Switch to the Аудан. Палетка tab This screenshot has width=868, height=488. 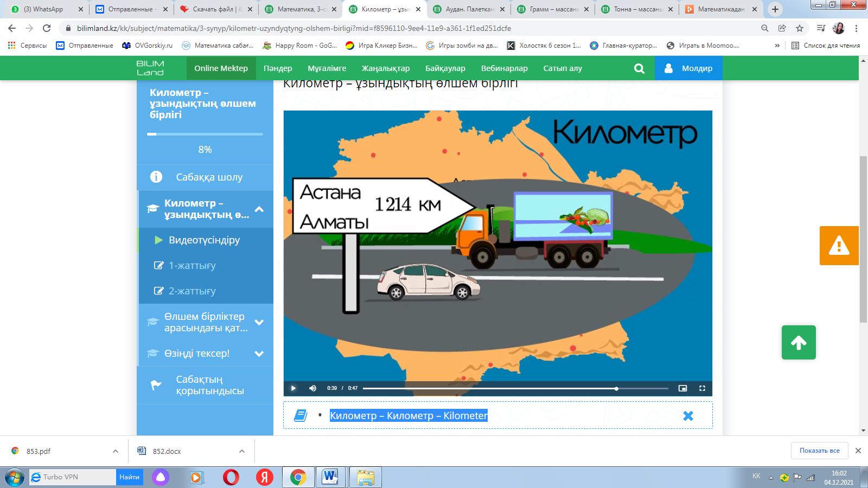click(x=468, y=9)
